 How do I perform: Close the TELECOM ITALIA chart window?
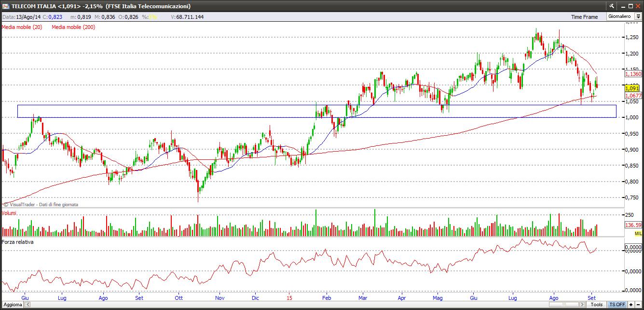638,6
